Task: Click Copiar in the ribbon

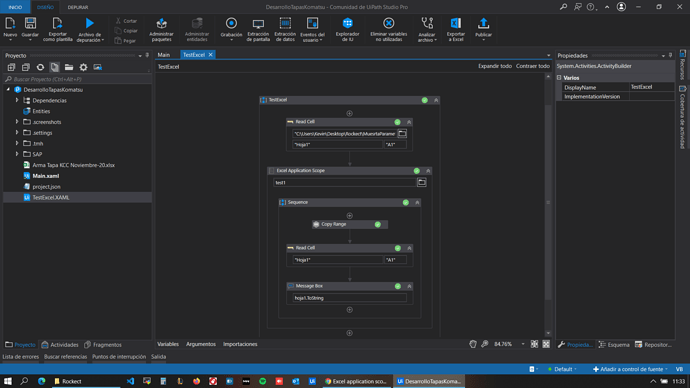Action: (x=126, y=31)
